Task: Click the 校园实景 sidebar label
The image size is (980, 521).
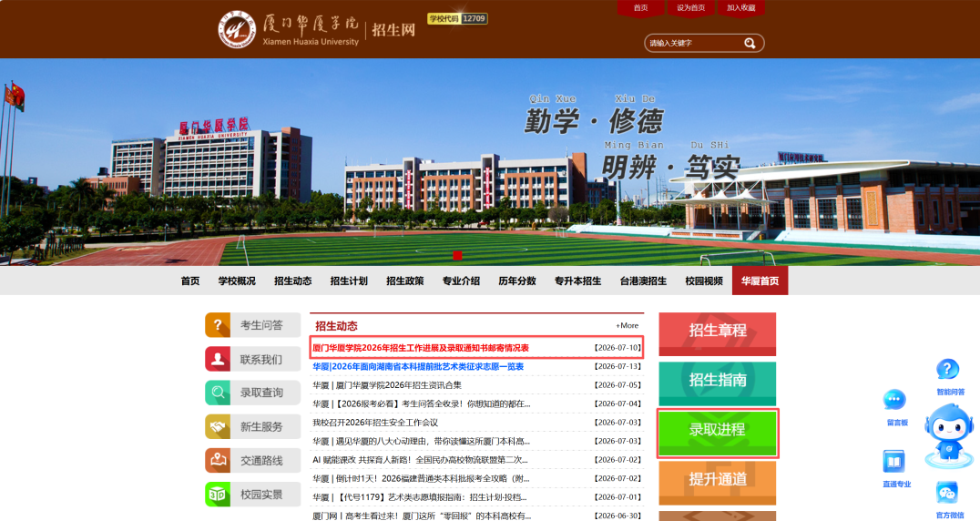Action: pos(262,495)
